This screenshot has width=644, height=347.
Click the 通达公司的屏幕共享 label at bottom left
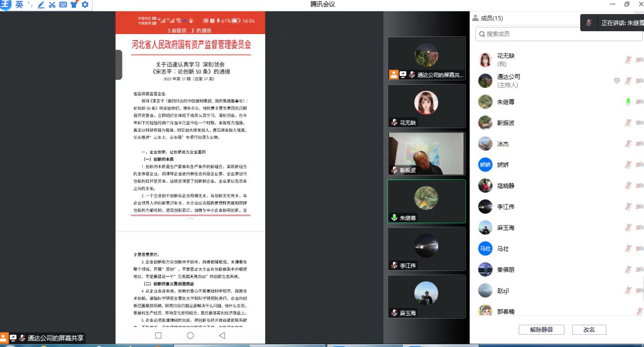[56, 338]
